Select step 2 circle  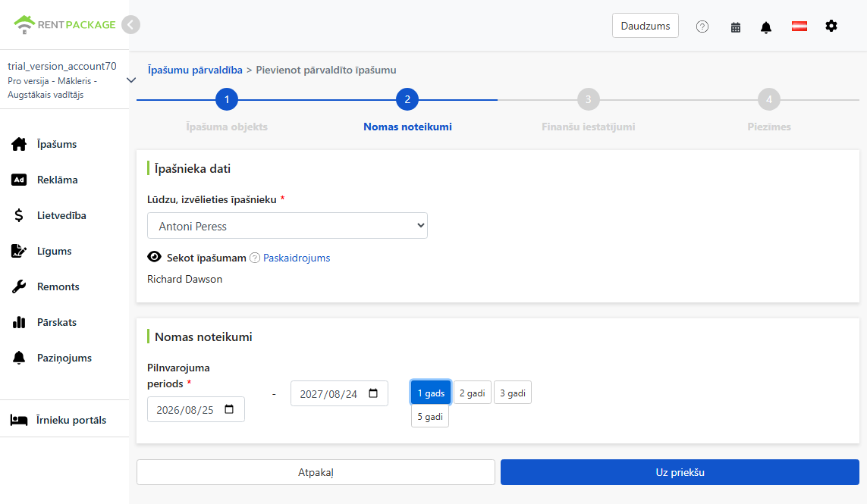pos(407,99)
